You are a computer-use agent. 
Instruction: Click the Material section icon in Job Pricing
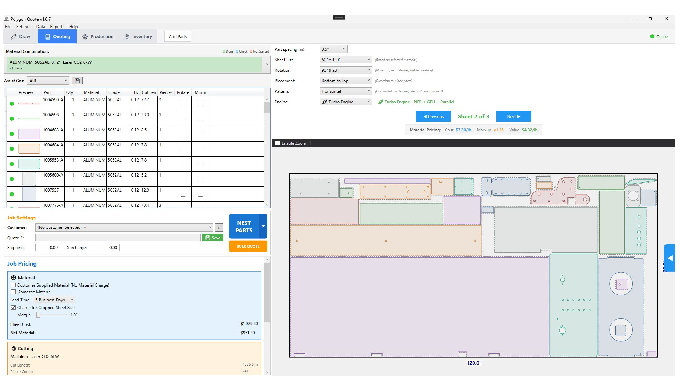[x=13, y=277]
